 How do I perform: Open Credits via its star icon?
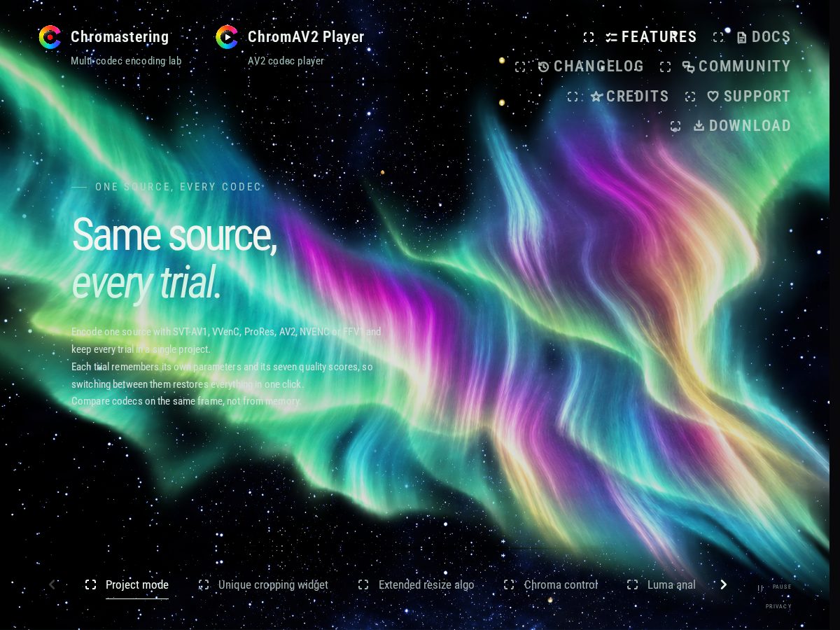click(596, 97)
